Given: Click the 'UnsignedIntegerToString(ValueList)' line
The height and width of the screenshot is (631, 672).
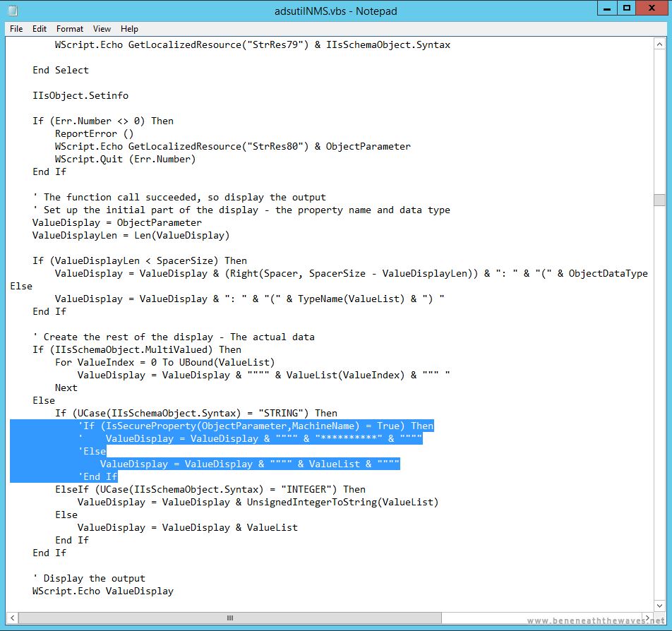Looking at the screenshot, I should point(258,502).
